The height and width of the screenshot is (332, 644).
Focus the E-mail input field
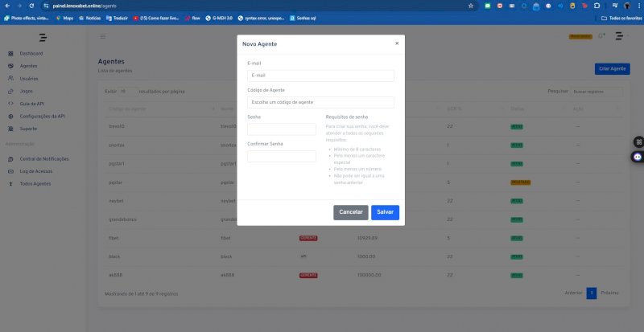click(x=320, y=76)
